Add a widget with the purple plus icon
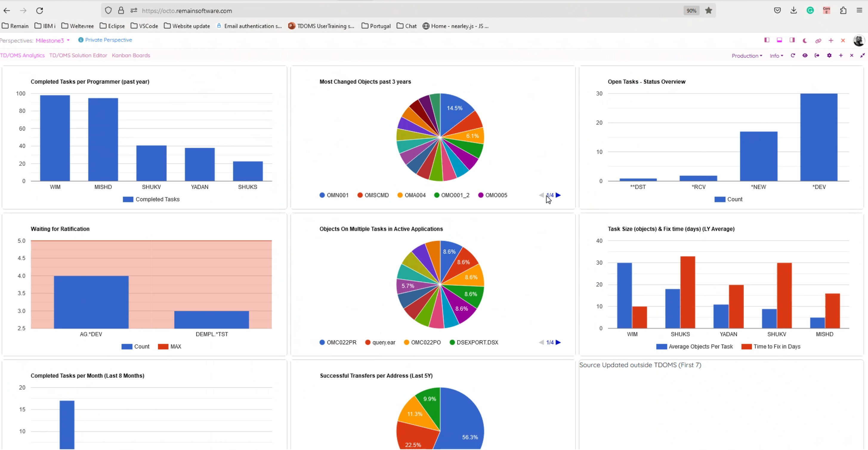Screen dimensions: 868x450 (841, 55)
